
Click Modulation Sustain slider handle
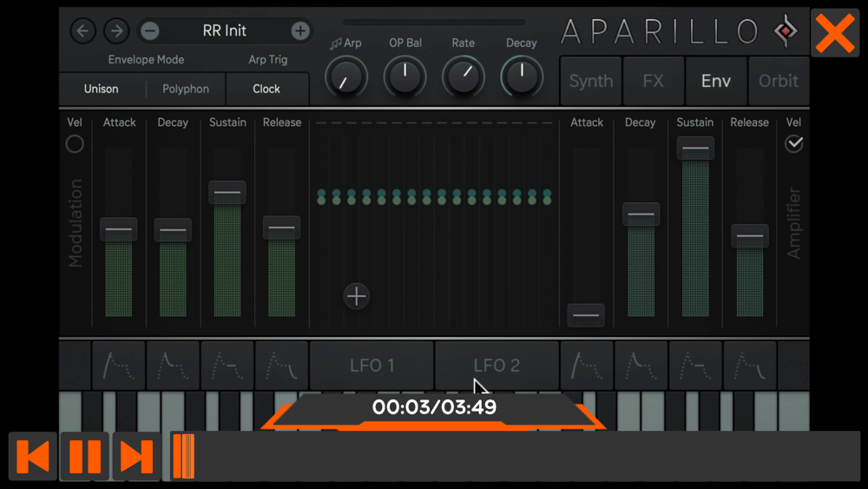(227, 192)
